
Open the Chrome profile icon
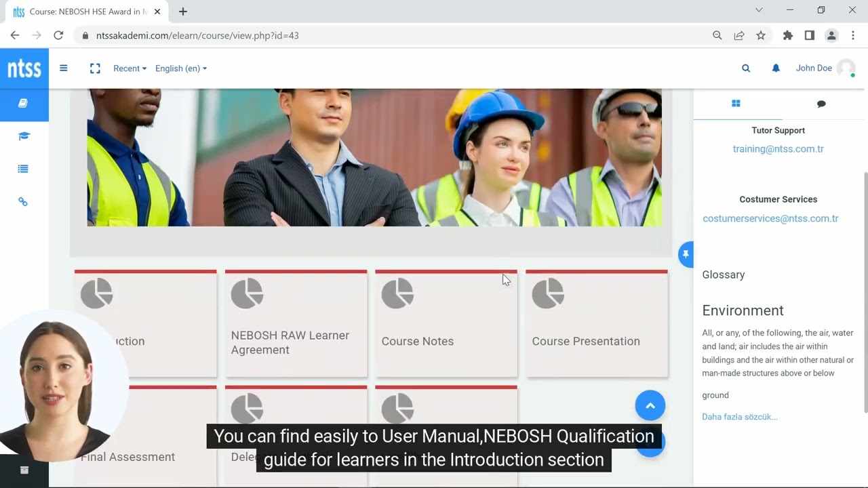[x=831, y=35]
